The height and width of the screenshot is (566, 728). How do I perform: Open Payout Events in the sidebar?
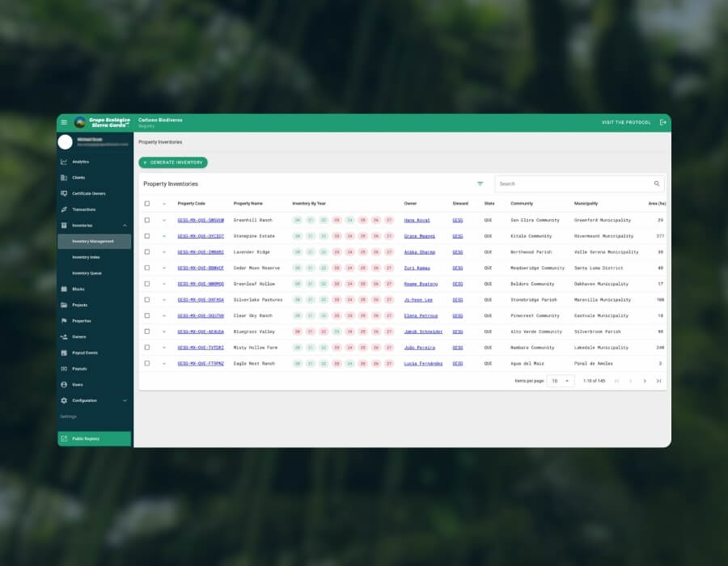click(x=95, y=353)
